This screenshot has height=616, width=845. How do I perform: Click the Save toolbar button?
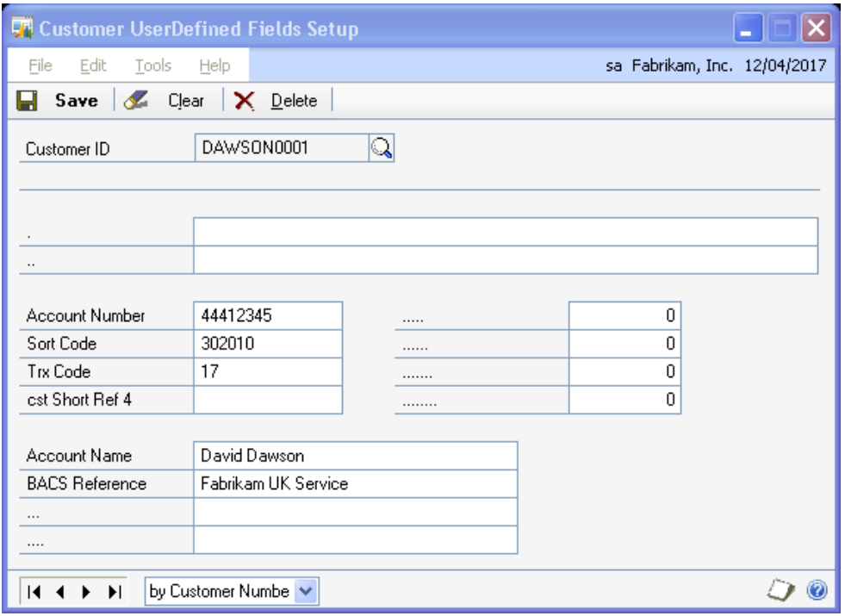tap(62, 101)
